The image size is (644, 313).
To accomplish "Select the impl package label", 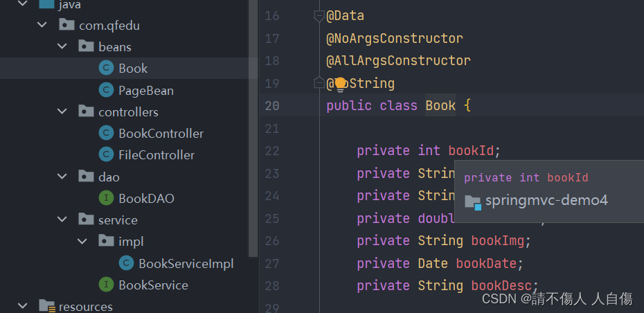I will pos(131,242).
